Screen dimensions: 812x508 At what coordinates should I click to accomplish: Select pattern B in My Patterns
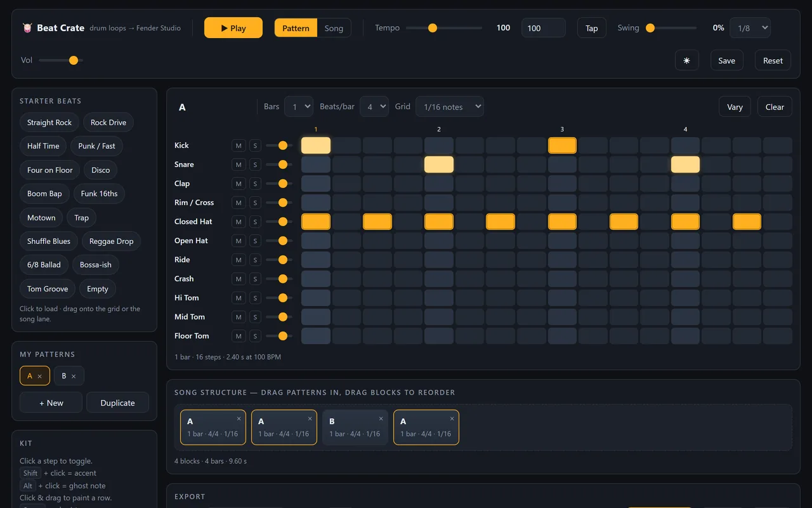[x=63, y=376]
